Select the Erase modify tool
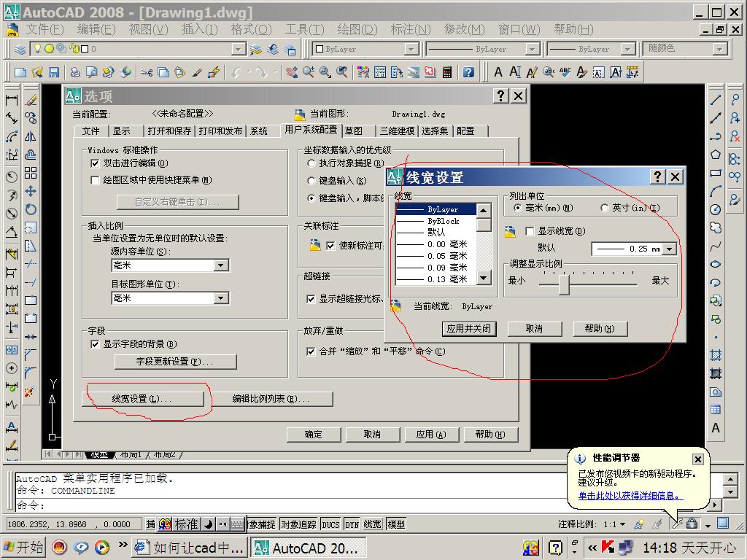The height and width of the screenshot is (560, 747). [x=31, y=100]
